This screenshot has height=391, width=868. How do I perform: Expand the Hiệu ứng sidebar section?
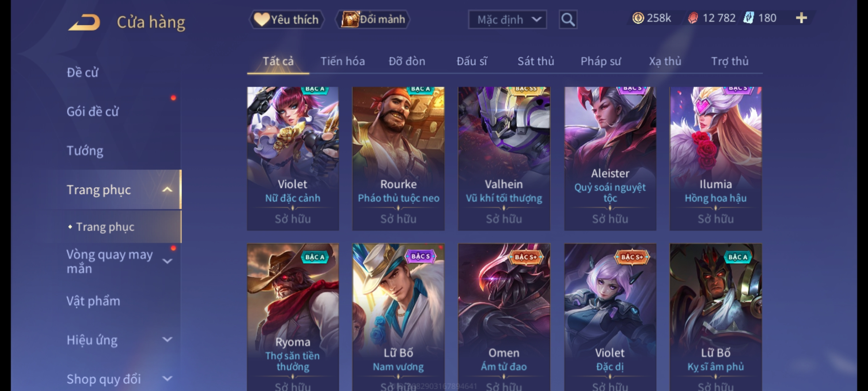(167, 340)
